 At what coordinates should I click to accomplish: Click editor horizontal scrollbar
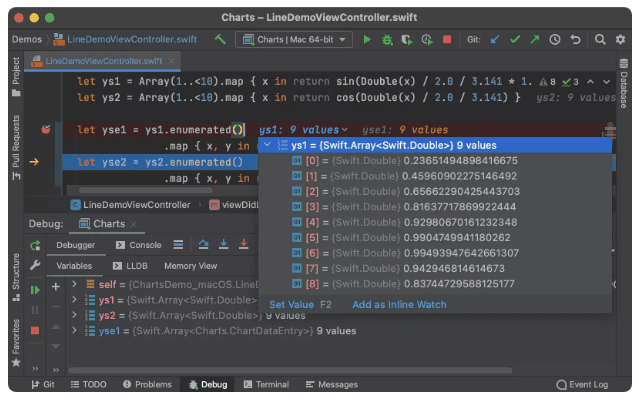(145, 190)
